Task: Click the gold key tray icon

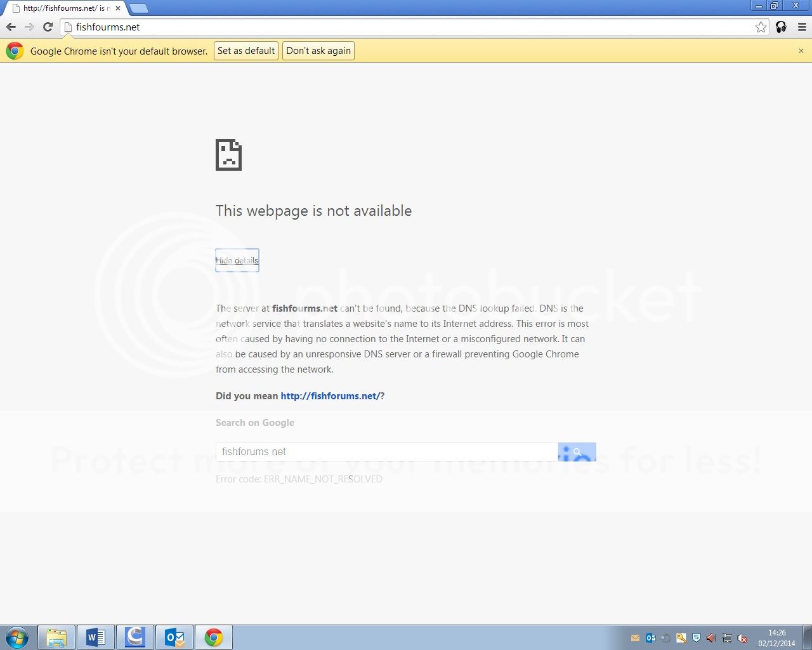Action: 681,638
